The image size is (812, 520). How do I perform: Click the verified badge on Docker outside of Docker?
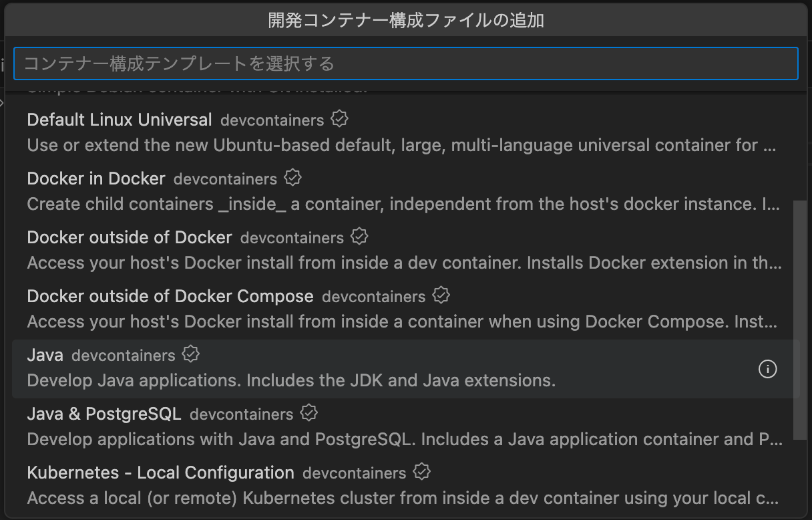(359, 236)
